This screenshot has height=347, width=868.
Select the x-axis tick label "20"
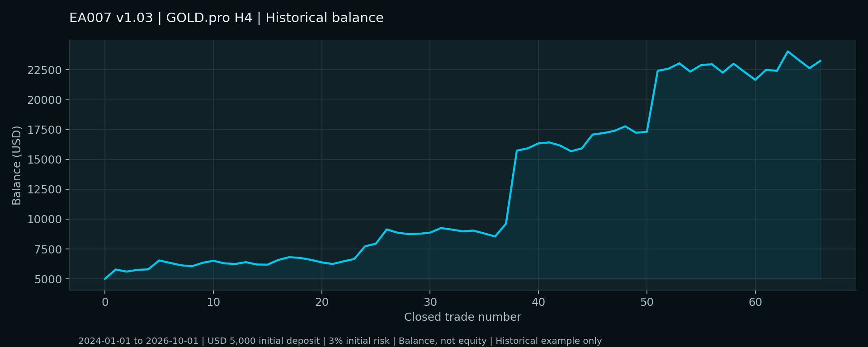pos(322,302)
